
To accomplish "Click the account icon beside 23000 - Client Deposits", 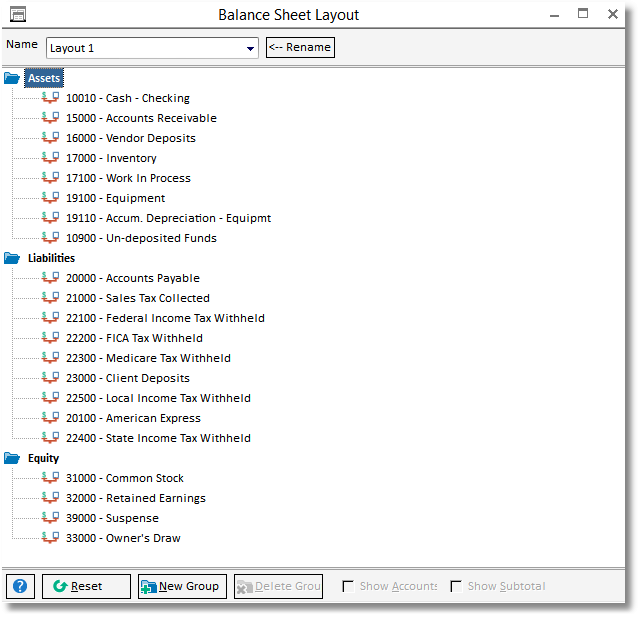I will 51,378.
